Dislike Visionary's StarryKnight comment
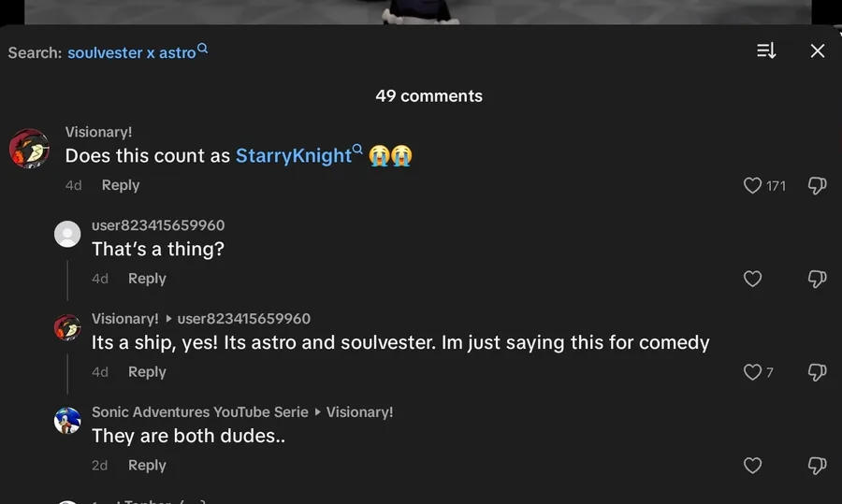842x504 pixels. (817, 186)
